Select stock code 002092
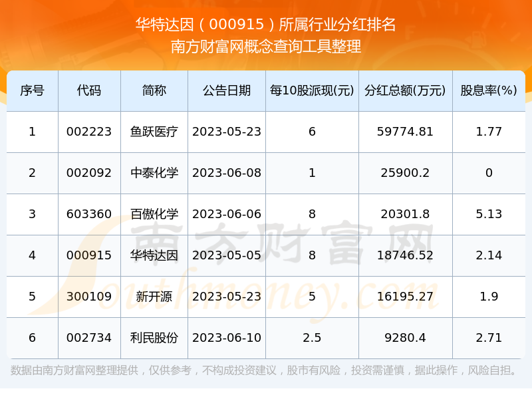The width and height of the screenshot is (532, 403). pyautogui.click(x=89, y=173)
